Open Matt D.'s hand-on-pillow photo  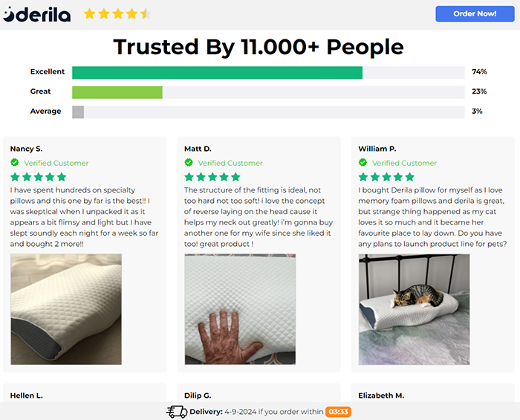click(240, 309)
